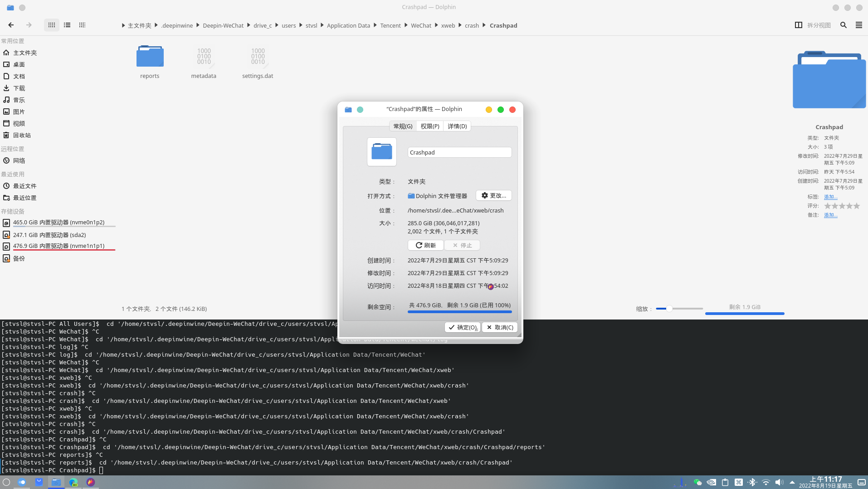Toggle split view in Dolphin toolbar
This screenshot has height=489, width=868.
tap(813, 25)
